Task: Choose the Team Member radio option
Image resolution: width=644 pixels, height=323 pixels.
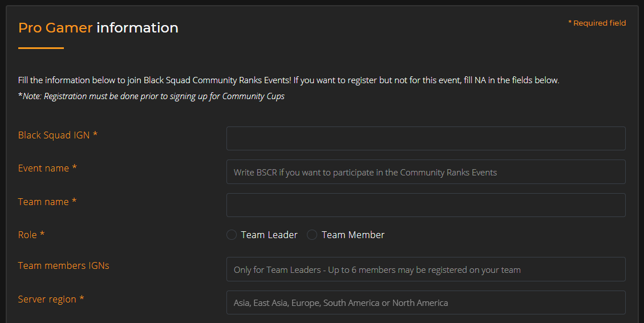Action: pyautogui.click(x=312, y=235)
